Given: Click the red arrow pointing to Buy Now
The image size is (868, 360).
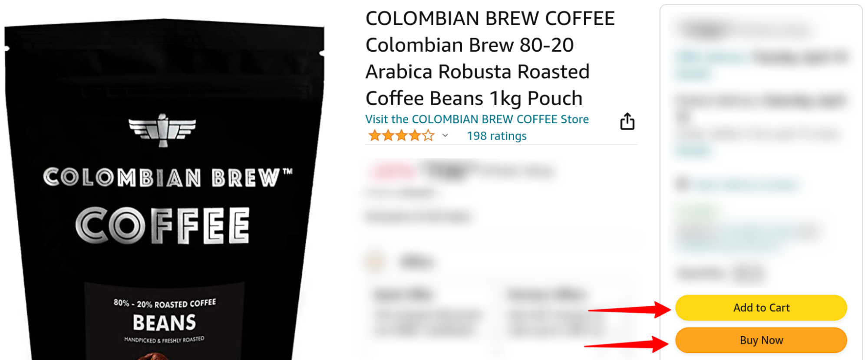Looking at the screenshot, I should 627,344.
